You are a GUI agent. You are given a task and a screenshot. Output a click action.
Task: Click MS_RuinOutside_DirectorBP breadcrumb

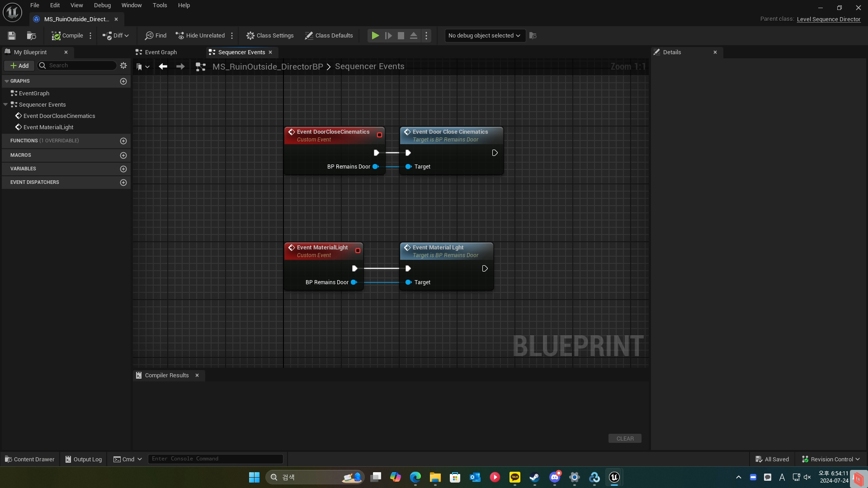pos(268,66)
